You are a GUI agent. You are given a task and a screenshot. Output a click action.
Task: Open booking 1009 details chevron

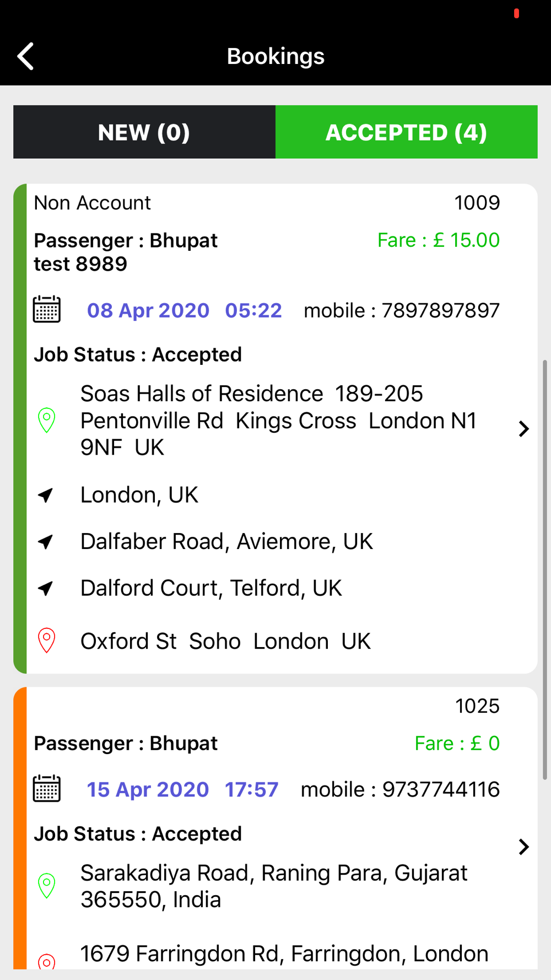[524, 429]
